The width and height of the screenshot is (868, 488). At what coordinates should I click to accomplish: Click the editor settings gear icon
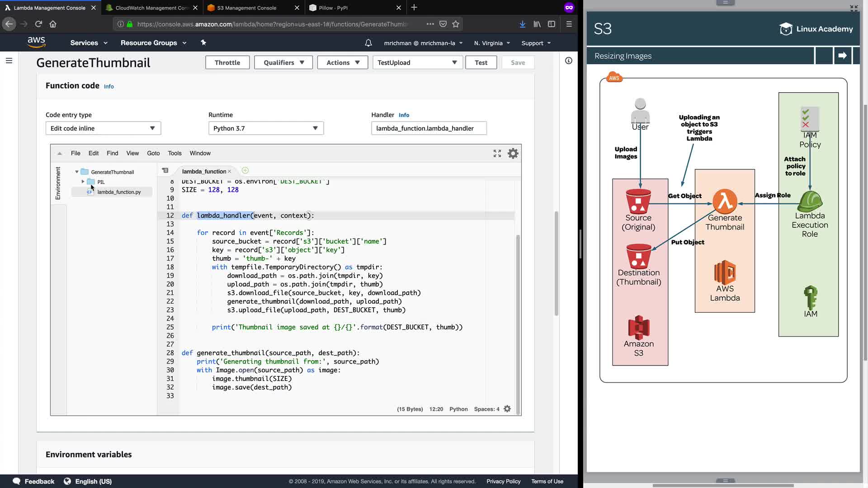coord(513,154)
